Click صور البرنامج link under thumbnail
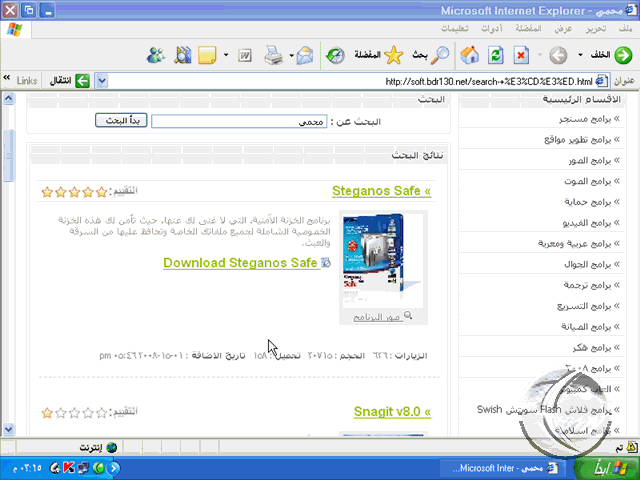Screen dimensions: 640x480 [378, 317]
